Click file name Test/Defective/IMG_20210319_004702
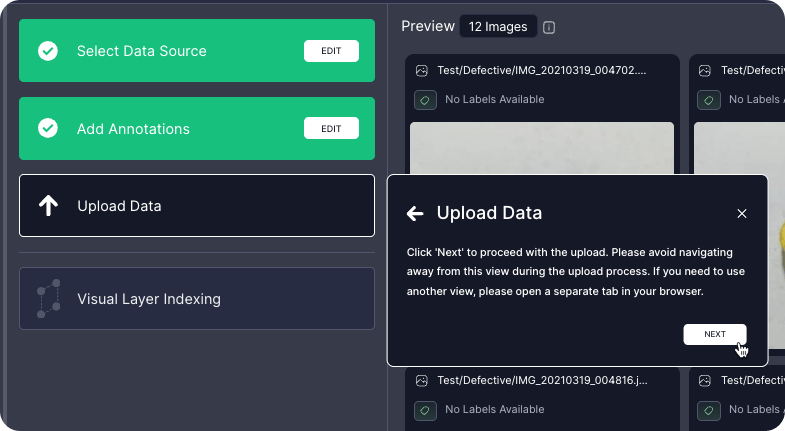Image resolution: width=785 pixels, height=431 pixels. (542, 70)
